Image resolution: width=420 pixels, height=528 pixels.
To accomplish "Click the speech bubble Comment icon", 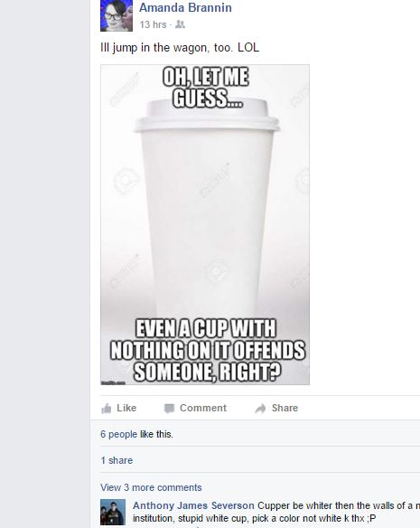I will click(169, 408).
